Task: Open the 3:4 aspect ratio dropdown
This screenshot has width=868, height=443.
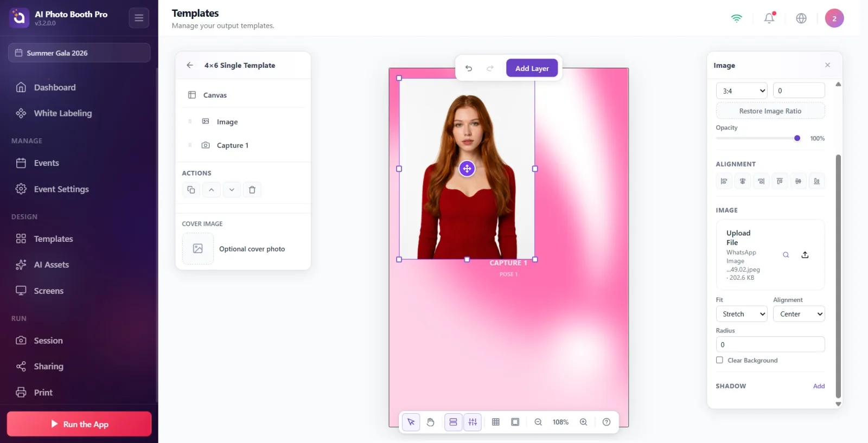Action: tap(742, 91)
